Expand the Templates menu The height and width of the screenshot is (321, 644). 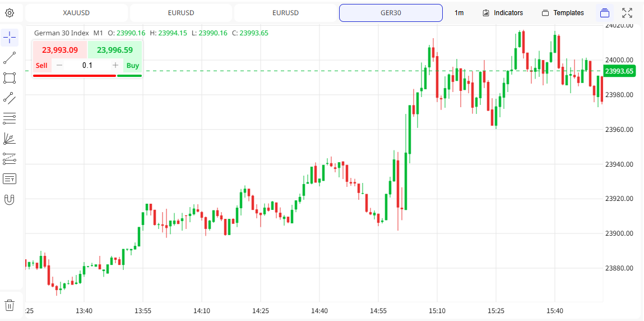coord(563,13)
